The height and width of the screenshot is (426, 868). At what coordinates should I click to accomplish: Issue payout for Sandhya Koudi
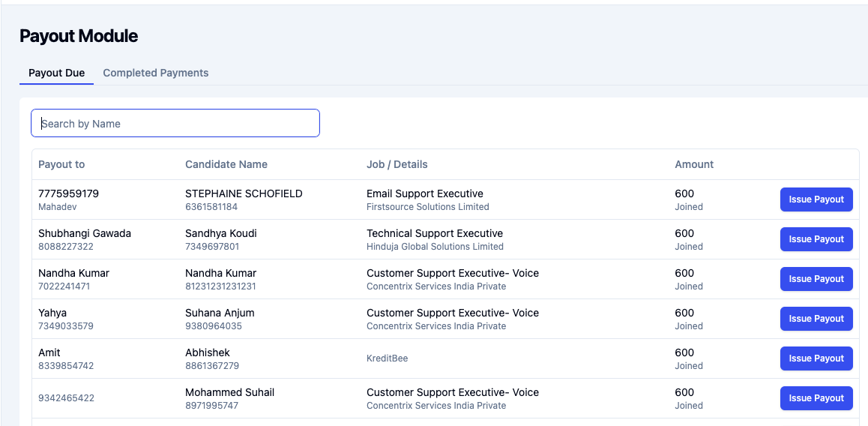816,239
